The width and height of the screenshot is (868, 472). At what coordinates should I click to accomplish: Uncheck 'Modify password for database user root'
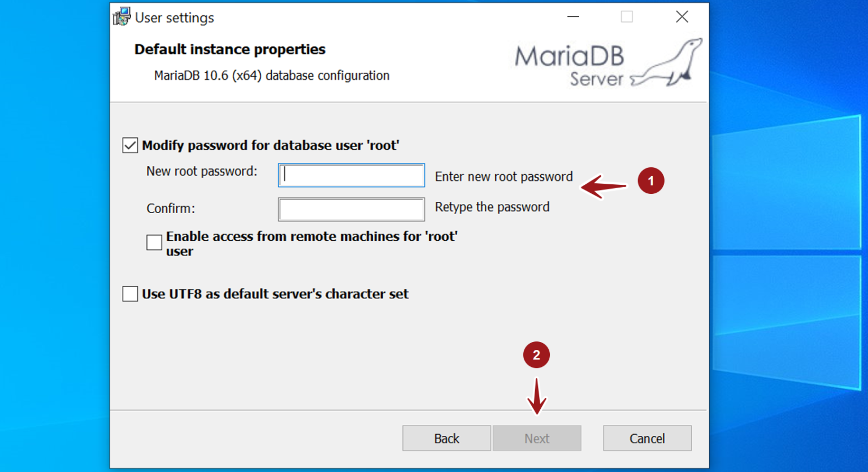click(129, 145)
